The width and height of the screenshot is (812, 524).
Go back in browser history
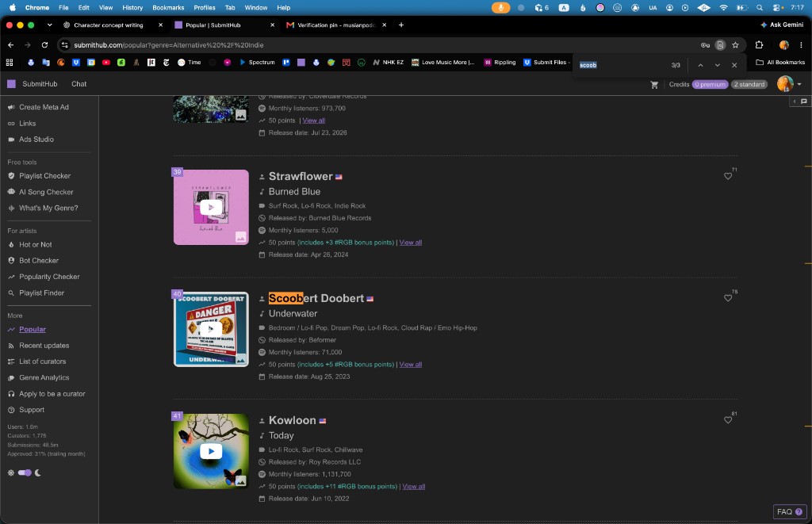[x=11, y=45]
